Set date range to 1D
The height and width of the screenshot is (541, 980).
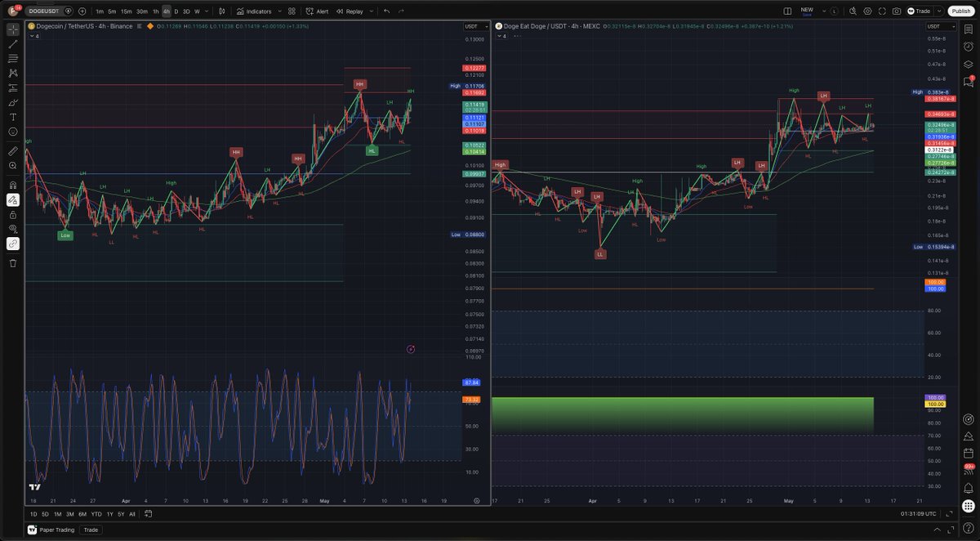(33, 514)
